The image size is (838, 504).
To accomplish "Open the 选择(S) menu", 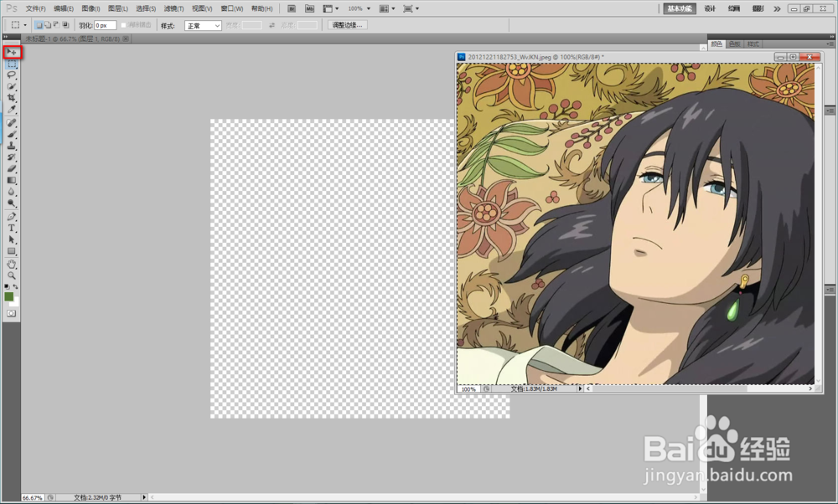I will pos(146,8).
